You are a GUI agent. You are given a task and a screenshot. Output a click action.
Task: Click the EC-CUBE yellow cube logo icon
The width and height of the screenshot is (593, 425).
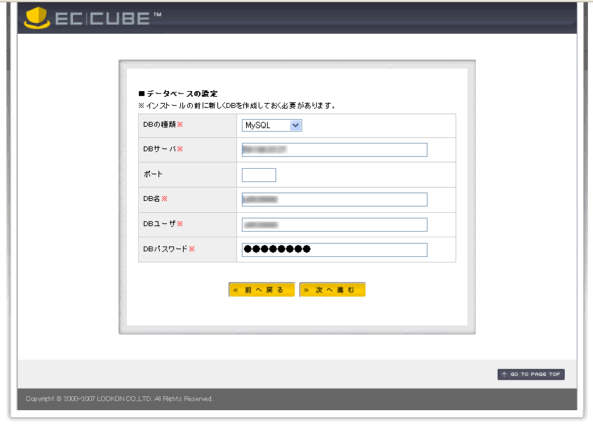tap(37, 18)
